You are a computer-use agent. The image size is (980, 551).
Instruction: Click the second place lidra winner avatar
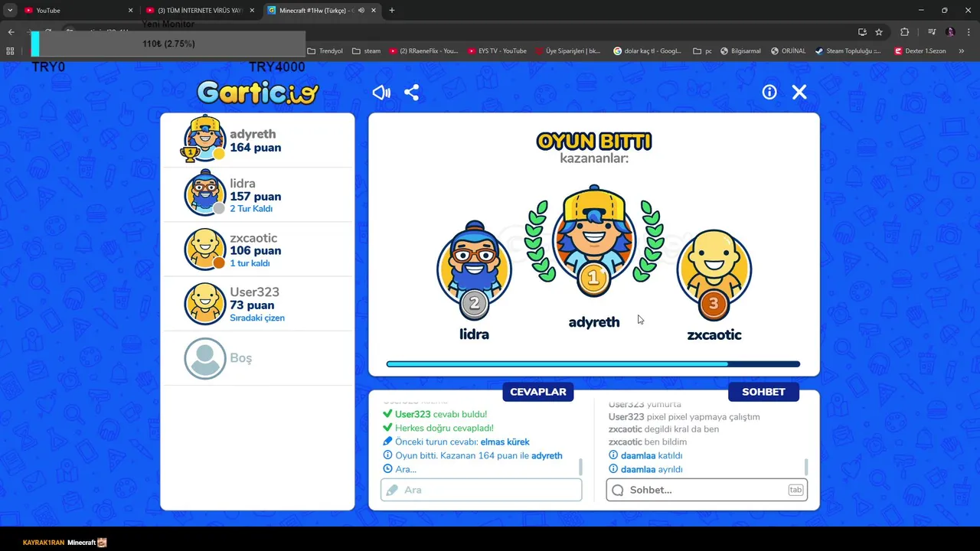[x=474, y=269]
